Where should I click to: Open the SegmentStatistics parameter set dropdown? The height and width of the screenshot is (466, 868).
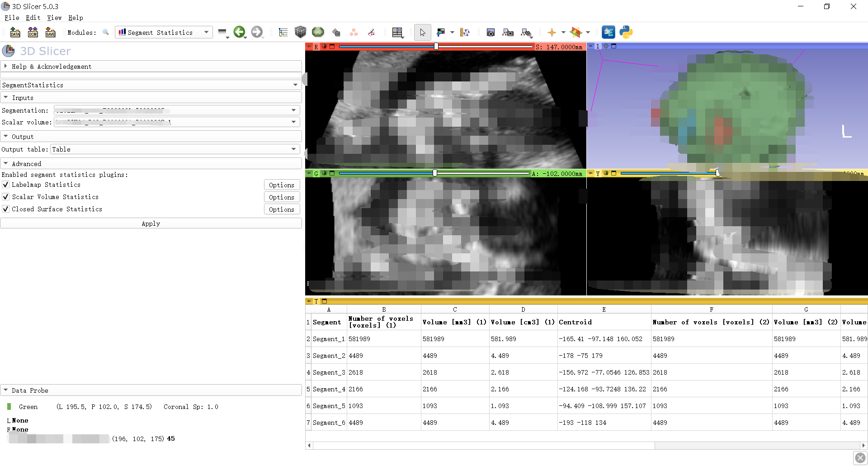pos(151,85)
